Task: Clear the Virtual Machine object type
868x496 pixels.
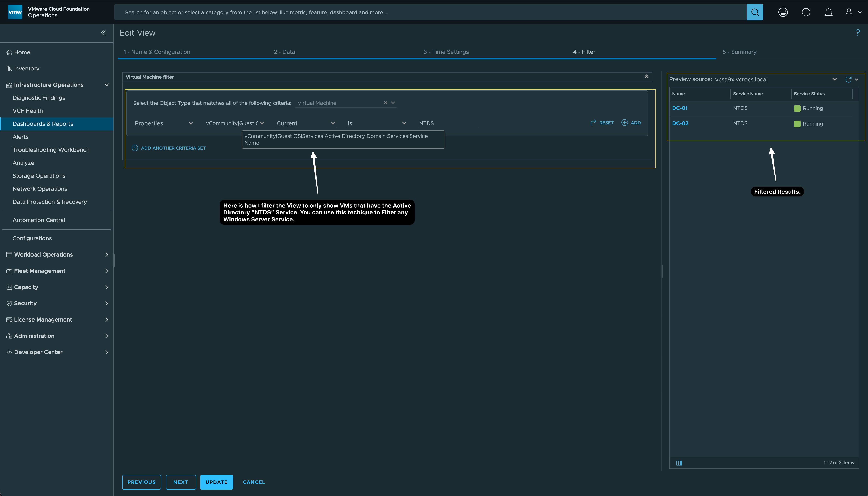Action: (x=385, y=103)
